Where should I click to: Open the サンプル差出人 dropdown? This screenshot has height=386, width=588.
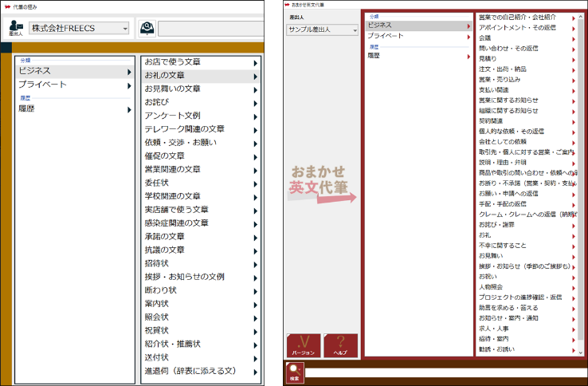[x=323, y=30]
